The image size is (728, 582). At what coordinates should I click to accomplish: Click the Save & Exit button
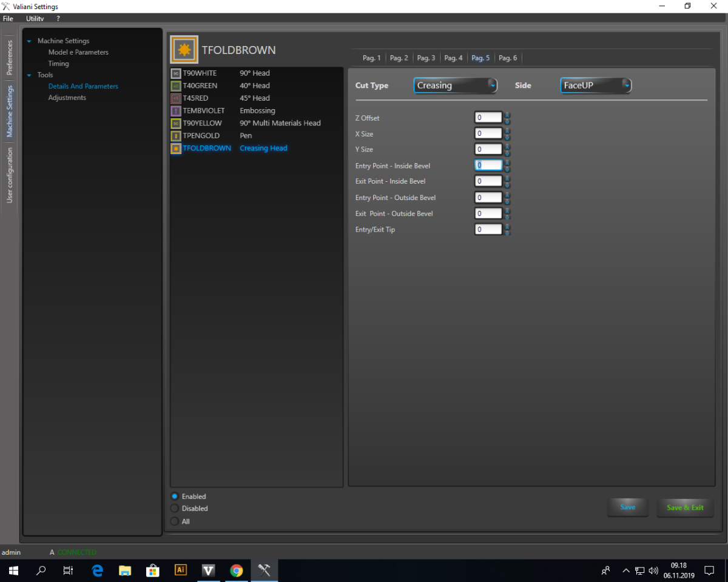tap(685, 507)
